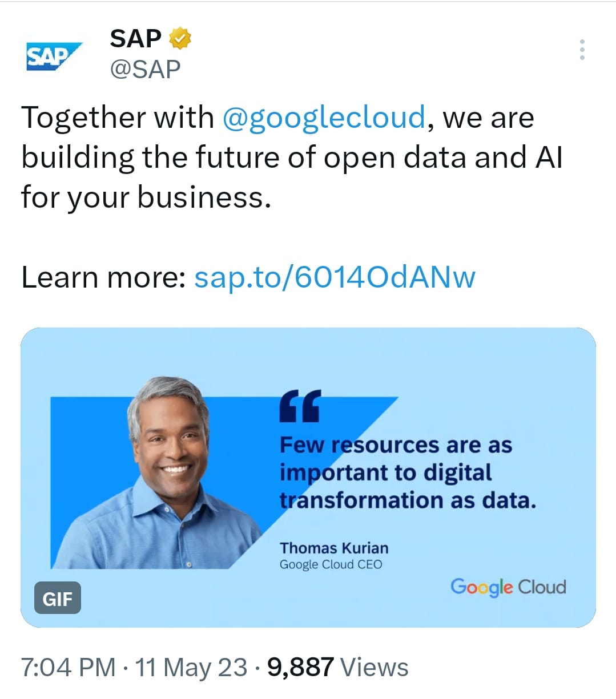This screenshot has height=699, width=616.
Task: Tap the Learn more label text
Action: 103,278
